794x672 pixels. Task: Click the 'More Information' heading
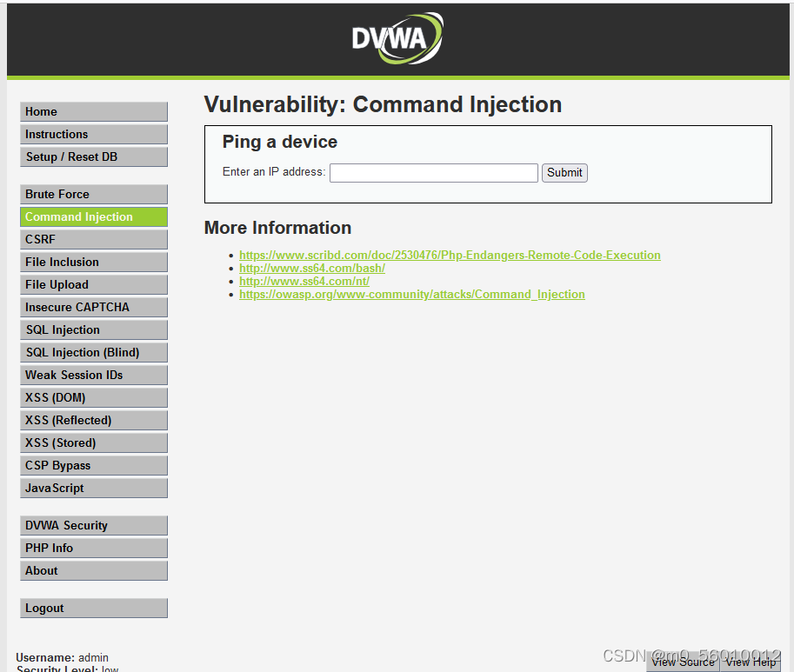point(277,228)
